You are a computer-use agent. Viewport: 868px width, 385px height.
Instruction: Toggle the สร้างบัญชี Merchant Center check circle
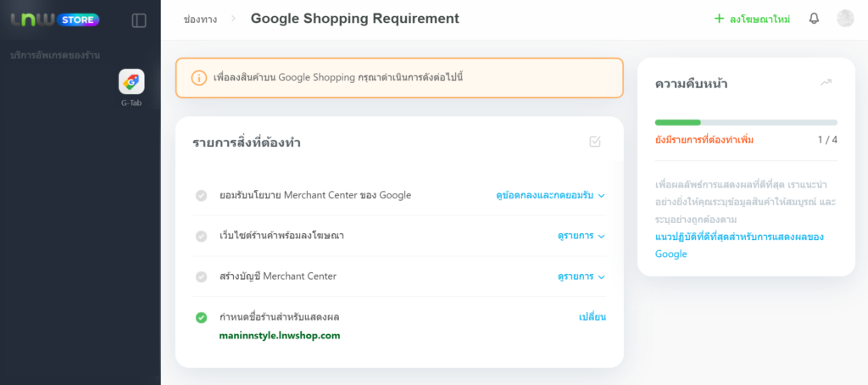[x=201, y=276]
